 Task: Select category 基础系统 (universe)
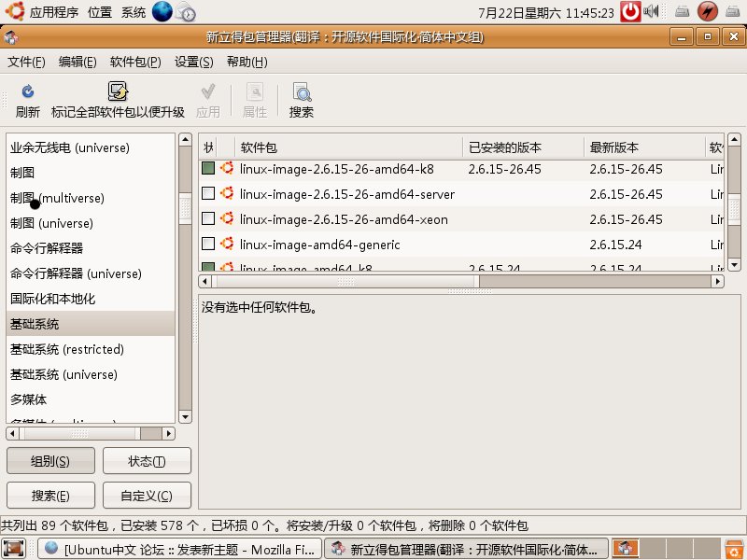[x=91, y=375]
